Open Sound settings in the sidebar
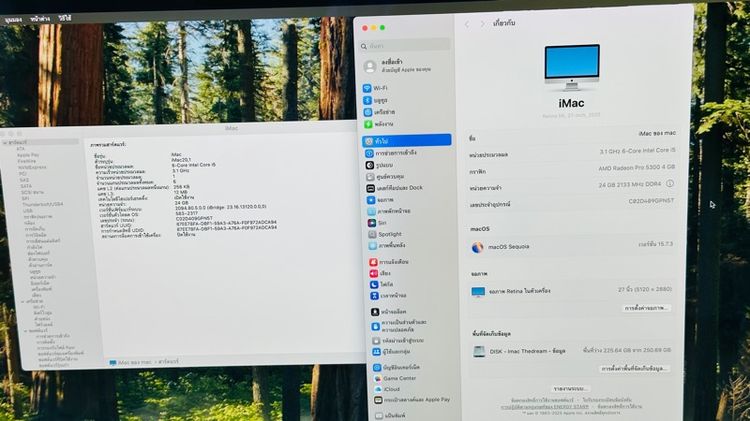The image size is (750, 421). pos(380,273)
